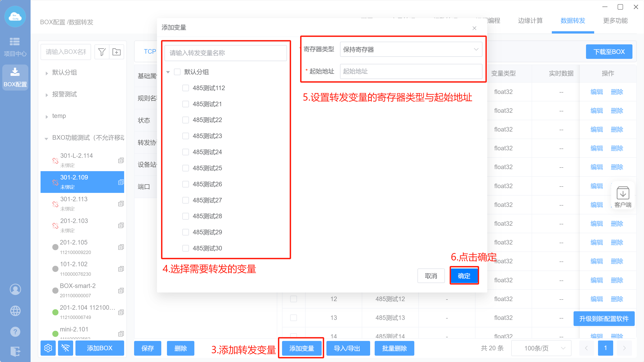Viewport: 644px width, 362px height.
Task: Open the settings gear icon
Action: pyautogui.click(x=48, y=348)
